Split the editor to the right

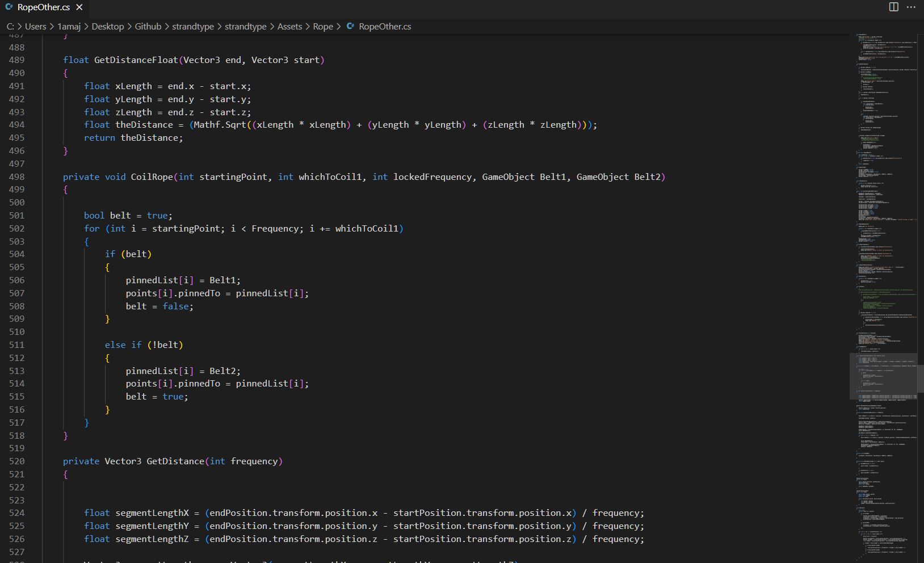(894, 7)
